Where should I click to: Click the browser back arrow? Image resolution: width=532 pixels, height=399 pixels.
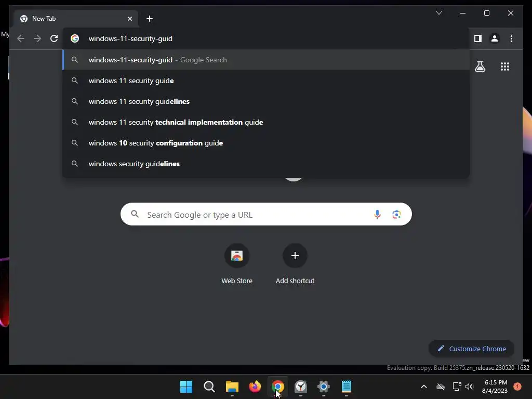[x=21, y=38]
